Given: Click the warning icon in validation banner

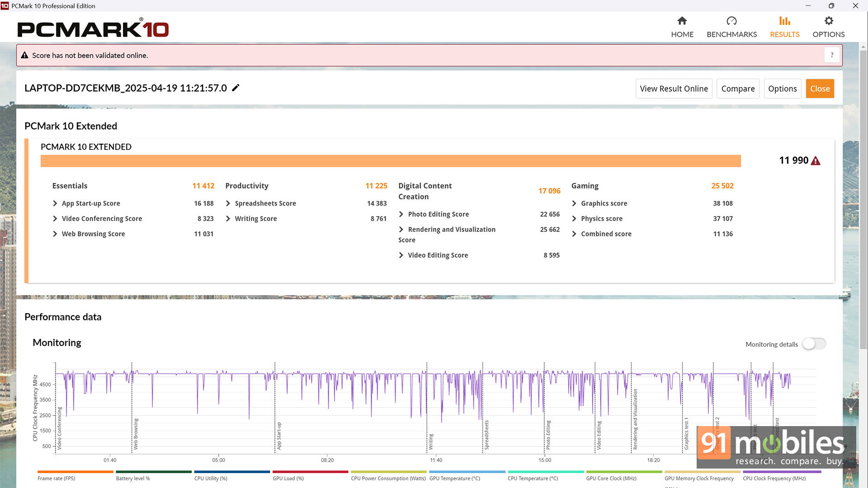Looking at the screenshot, I should (x=25, y=55).
